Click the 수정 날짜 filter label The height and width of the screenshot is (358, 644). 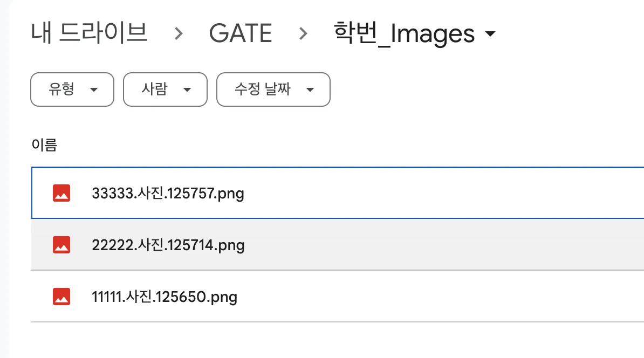263,89
